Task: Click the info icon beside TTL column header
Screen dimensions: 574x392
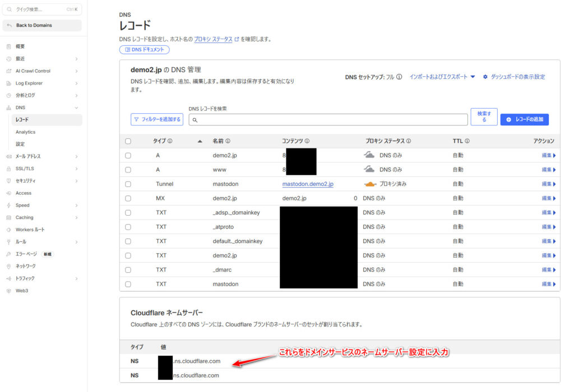Action: [x=467, y=141]
